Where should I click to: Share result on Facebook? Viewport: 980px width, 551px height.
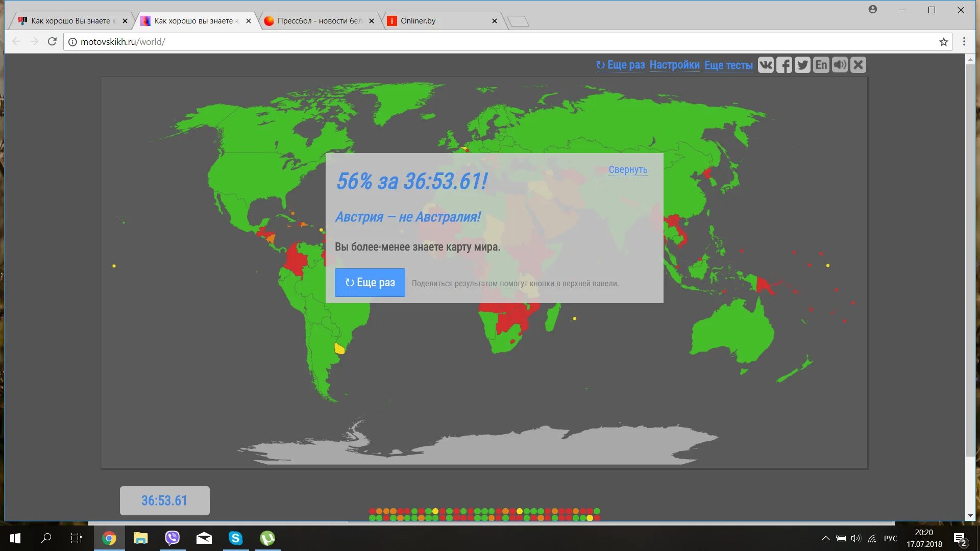[784, 65]
